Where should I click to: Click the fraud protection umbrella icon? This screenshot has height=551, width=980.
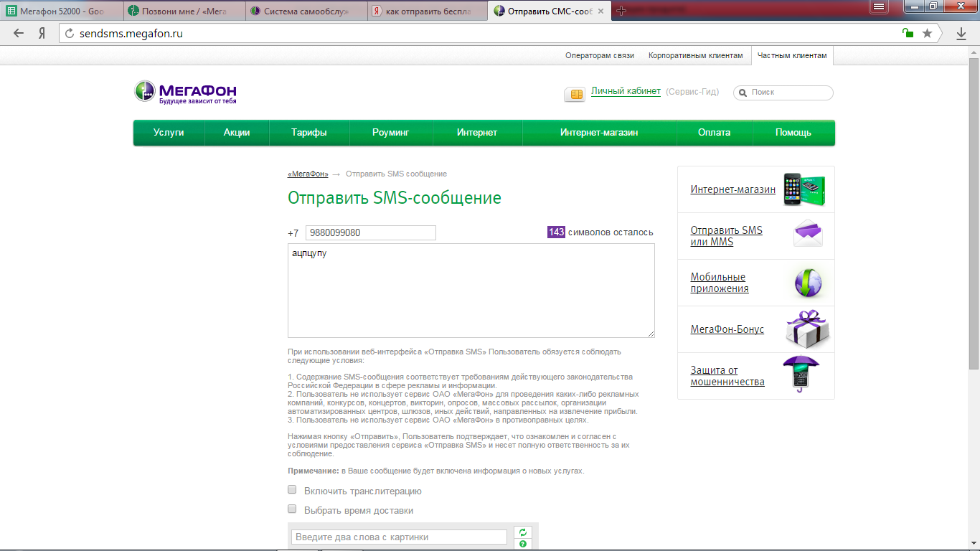[801, 375]
